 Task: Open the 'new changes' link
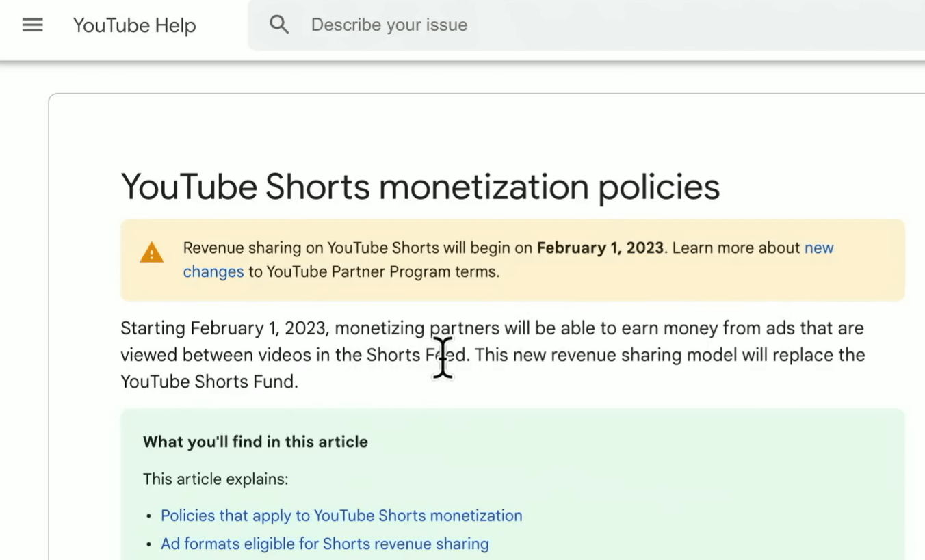pos(819,248)
